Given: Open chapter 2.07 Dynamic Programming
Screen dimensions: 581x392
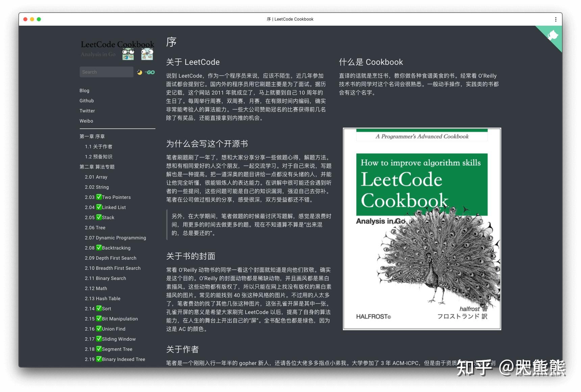Looking at the screenshot, I should point(115,238).
